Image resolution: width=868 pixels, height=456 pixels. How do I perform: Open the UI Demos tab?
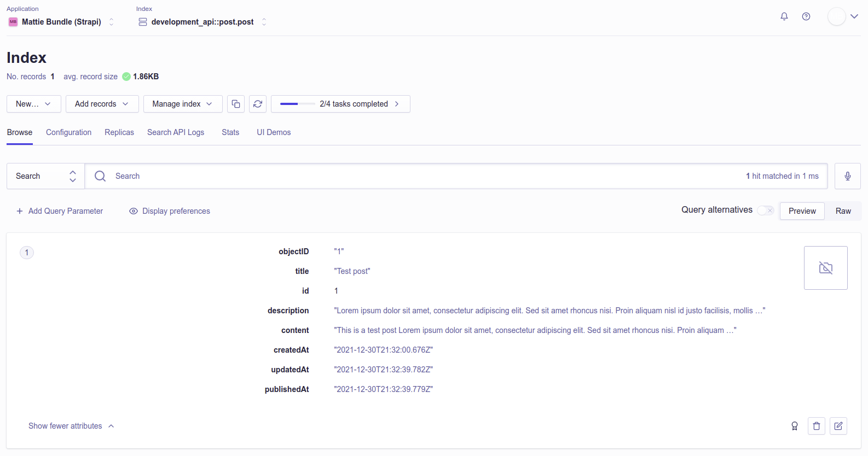[274, 132]
